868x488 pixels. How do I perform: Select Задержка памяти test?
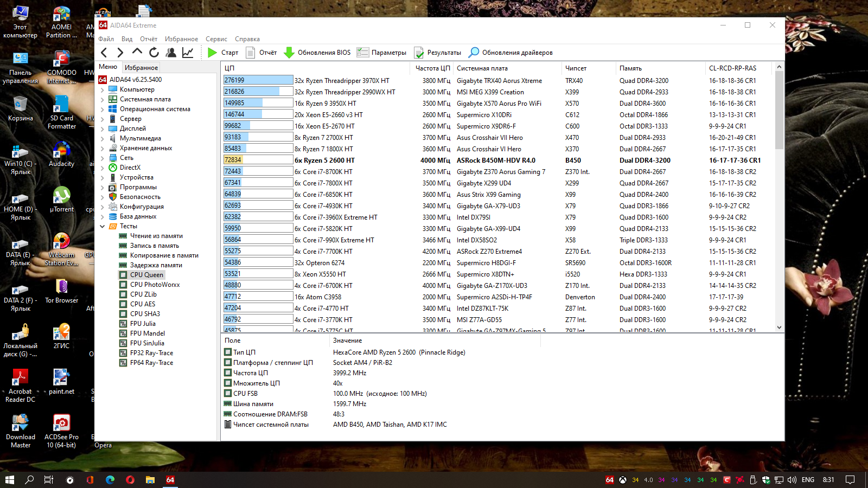point(156,265)
